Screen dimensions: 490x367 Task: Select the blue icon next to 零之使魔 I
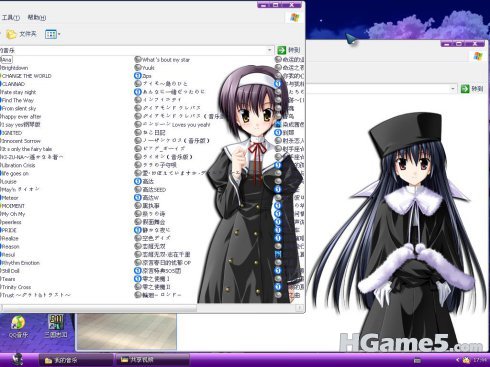[x=138, y=279]
